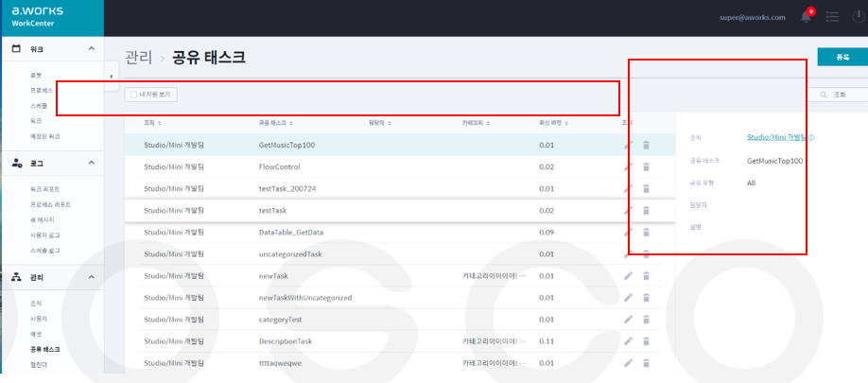The height and width of the screenshot is (383, 868).
Task: Edit the testTask_200724 row
Action: click(x=628, y=189)
